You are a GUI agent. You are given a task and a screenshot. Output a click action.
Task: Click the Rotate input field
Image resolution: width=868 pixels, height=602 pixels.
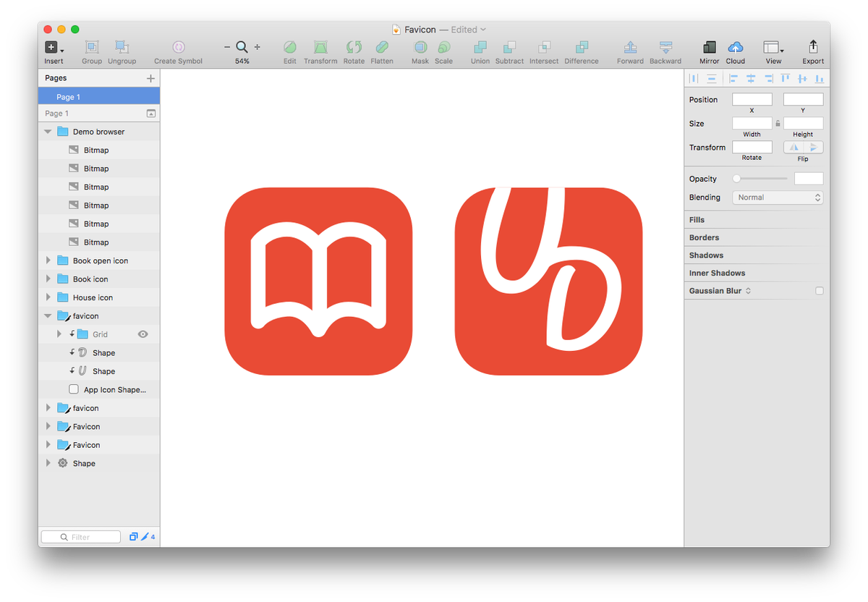752,147
